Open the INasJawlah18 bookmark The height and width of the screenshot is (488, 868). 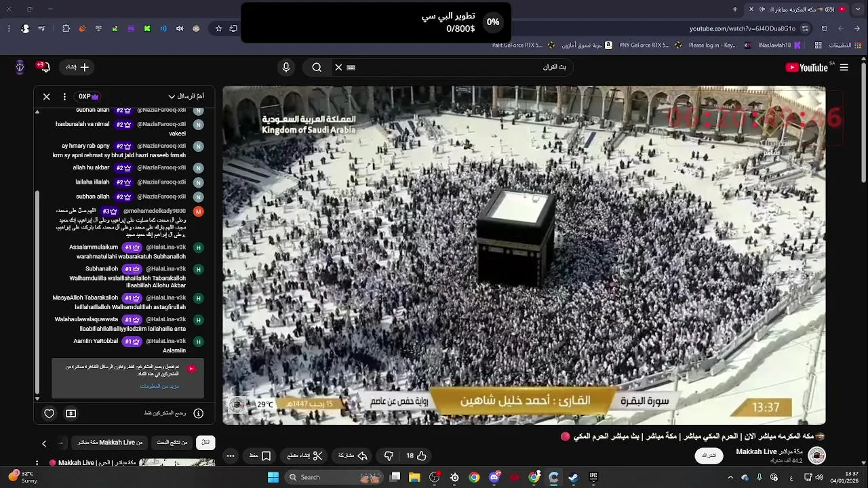coord(779,45)
